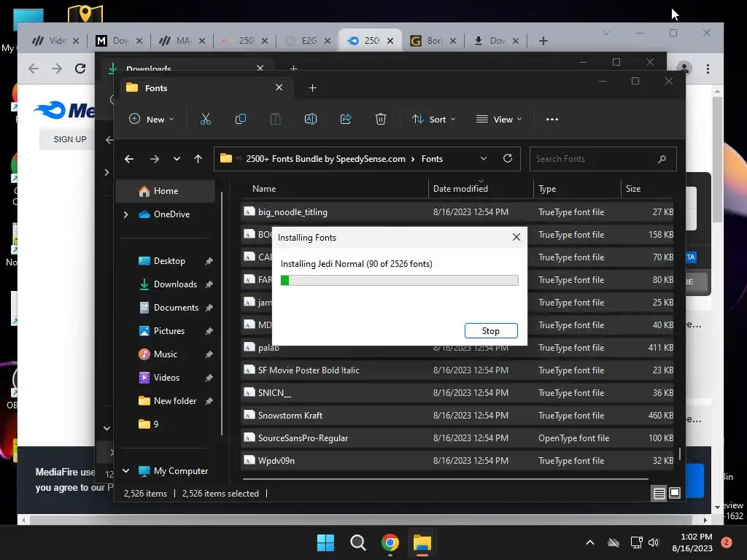Go forward in the Fonts explorer window
Image resolution: width=747 pixels, height=560 pixels.
click(155, 159)
